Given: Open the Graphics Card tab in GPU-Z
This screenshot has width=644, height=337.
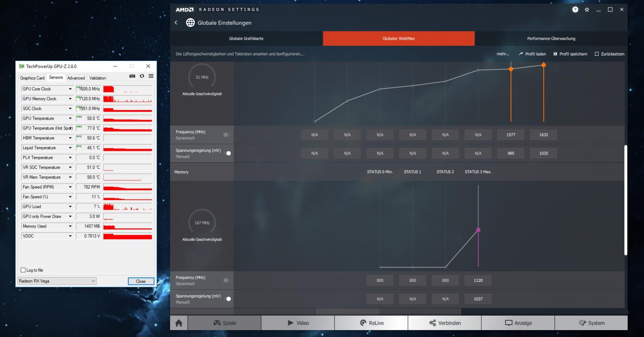Looking at the screenshot, I should (x=32, y=78).
